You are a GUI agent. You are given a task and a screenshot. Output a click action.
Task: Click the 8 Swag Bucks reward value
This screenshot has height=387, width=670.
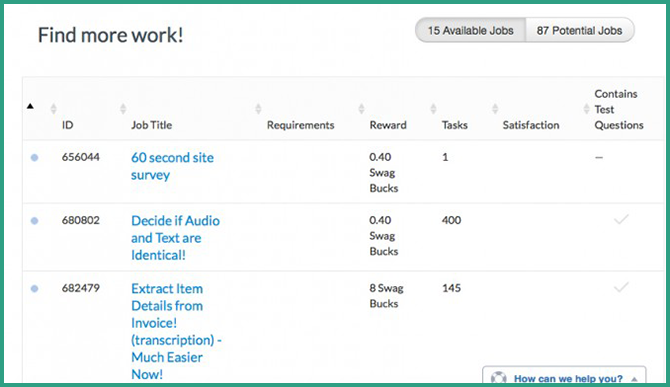(386, 296)
